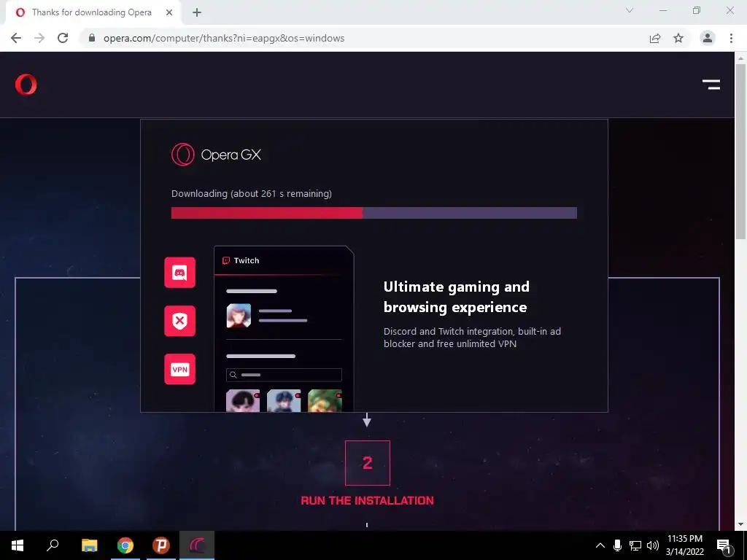Click the profile avatar in Twitch preview
Image resolution: width=747 pixels, height=560 pixels.
coord(239,315)
